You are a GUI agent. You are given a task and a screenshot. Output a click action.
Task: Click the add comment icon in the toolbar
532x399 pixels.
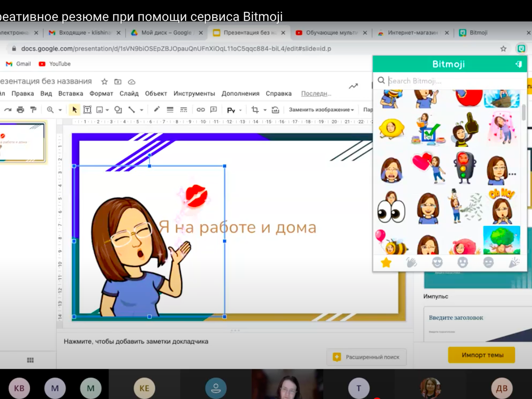point(214,110)
